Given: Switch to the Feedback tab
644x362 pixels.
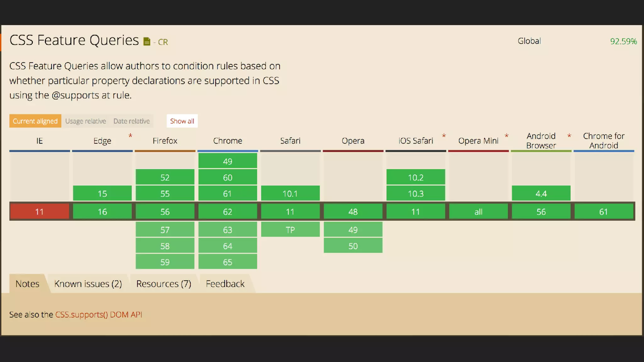Looking at the screenshot, I should (x=225, y=284).
